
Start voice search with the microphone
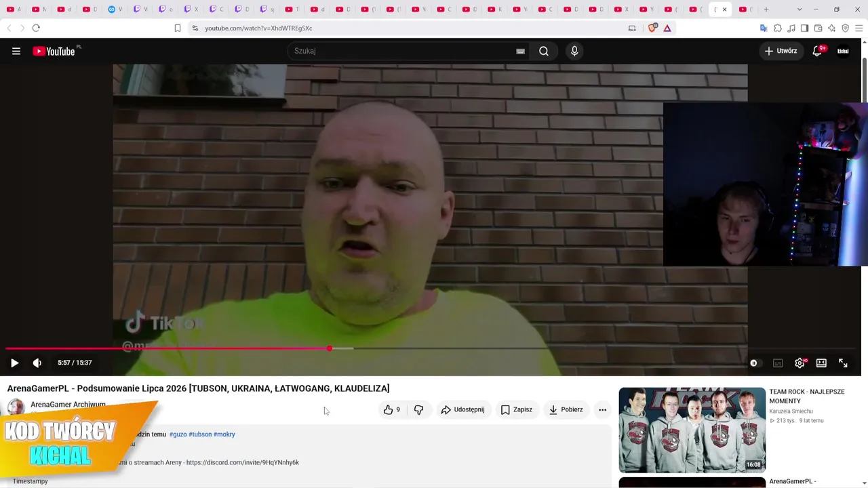(574, 51)
